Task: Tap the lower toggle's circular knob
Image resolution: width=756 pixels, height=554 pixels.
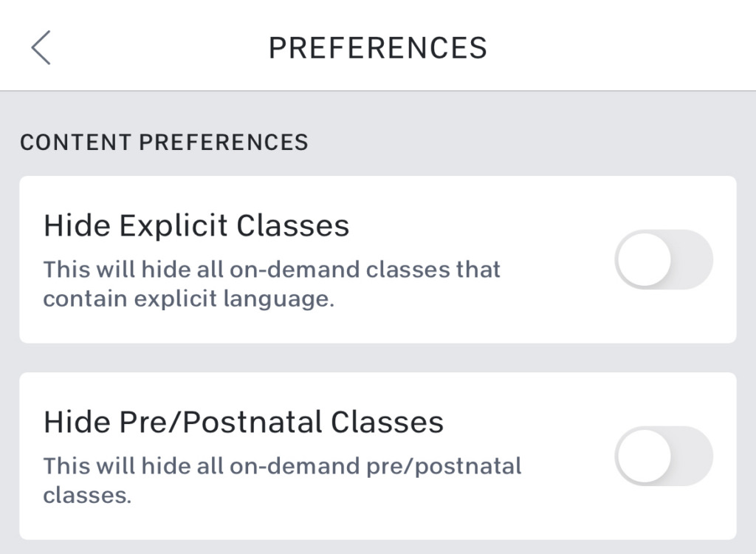Action: [x=642, y=456]
